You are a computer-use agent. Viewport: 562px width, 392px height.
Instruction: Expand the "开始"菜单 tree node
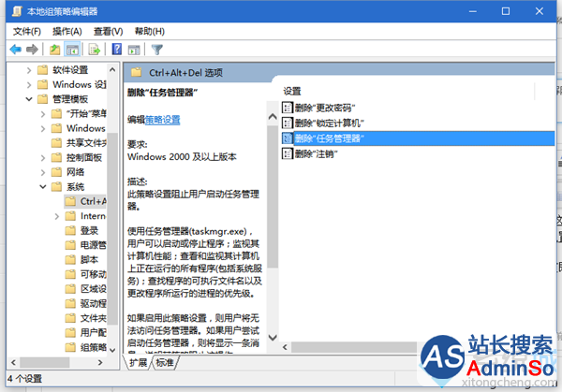click(43, 114)
